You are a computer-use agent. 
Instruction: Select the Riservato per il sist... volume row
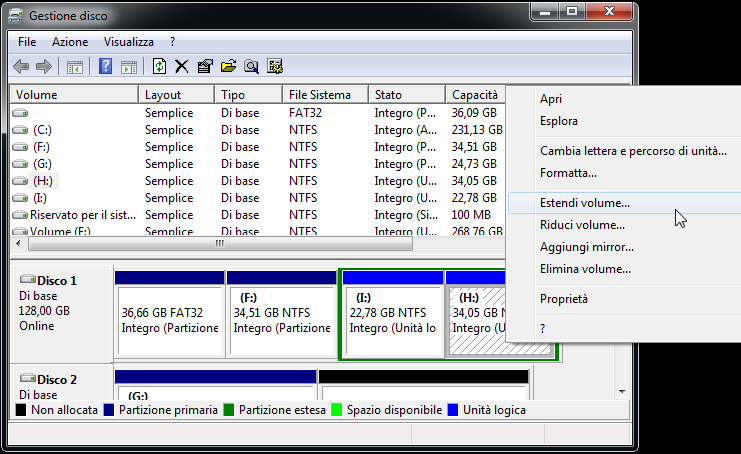tap(258, 215)
